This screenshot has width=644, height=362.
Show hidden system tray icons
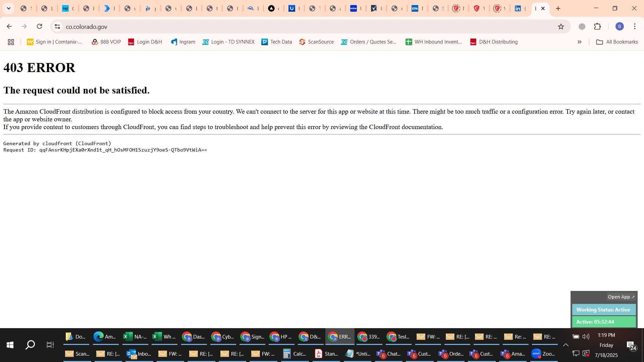[566, 345]
